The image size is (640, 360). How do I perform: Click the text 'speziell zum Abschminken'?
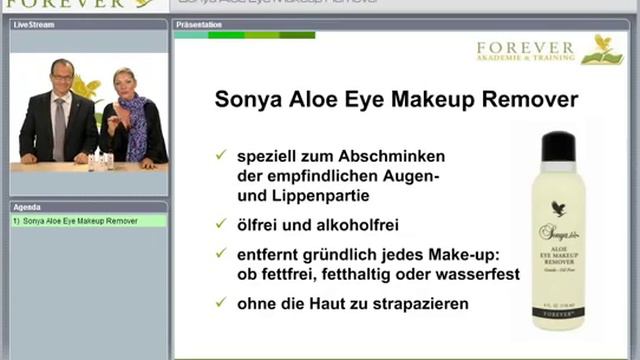point(341,156)
